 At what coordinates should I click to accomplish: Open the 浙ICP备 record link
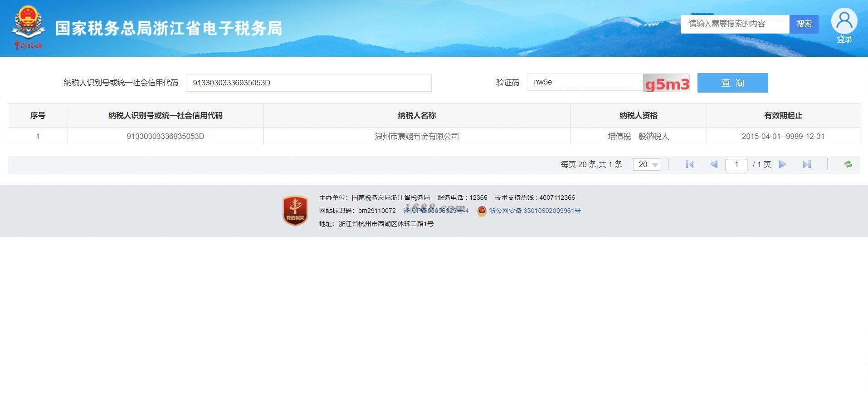pyautogui.click(x=436, y=211)
